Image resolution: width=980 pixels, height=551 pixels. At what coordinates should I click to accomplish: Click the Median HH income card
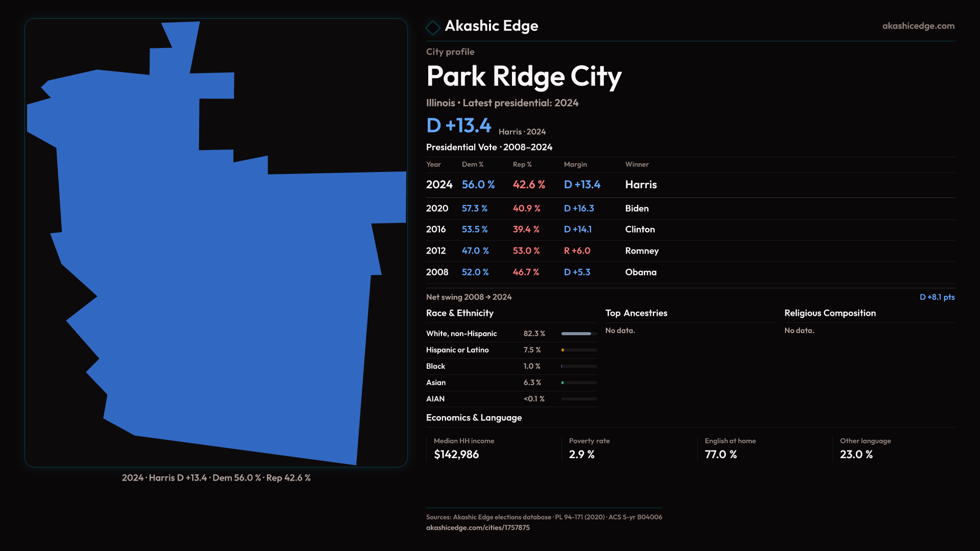tap(463, 448)
